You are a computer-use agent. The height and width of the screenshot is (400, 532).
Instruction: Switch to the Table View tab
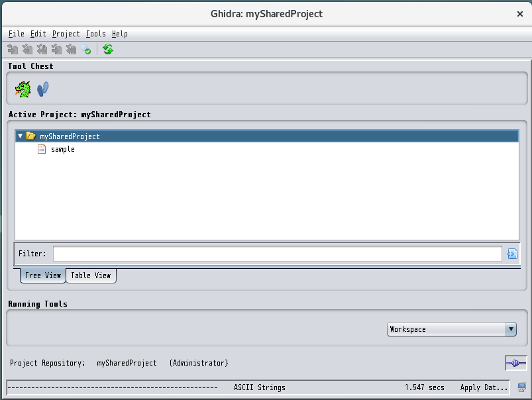(91, 275)
